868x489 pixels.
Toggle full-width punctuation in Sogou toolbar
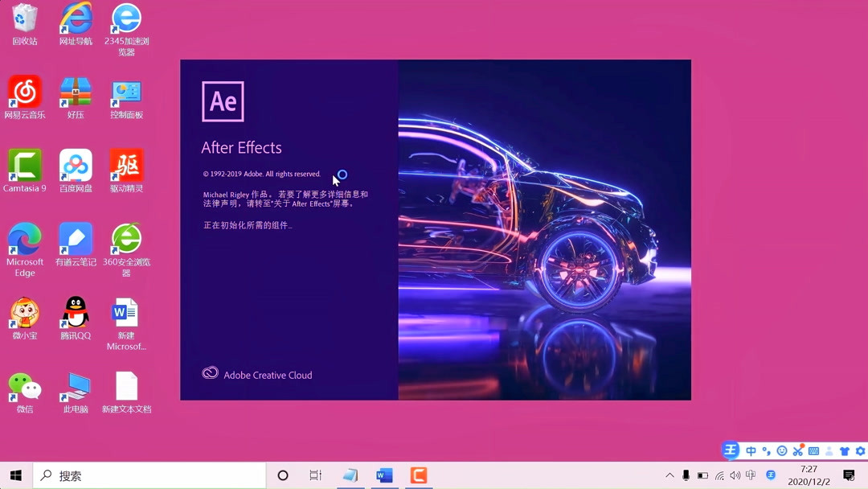tap(765, 451)
